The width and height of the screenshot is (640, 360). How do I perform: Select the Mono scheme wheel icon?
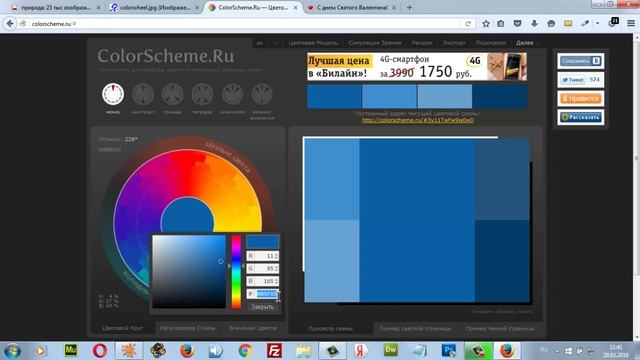(x=113, y=94)
